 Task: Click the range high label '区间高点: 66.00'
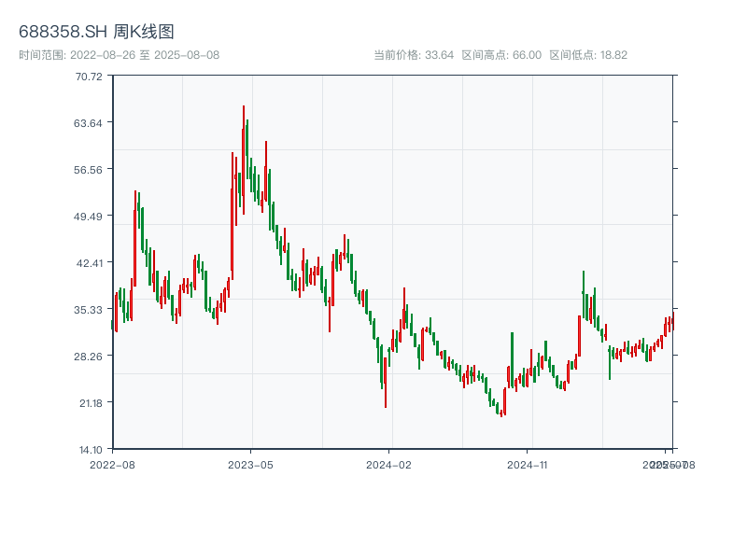501,55
